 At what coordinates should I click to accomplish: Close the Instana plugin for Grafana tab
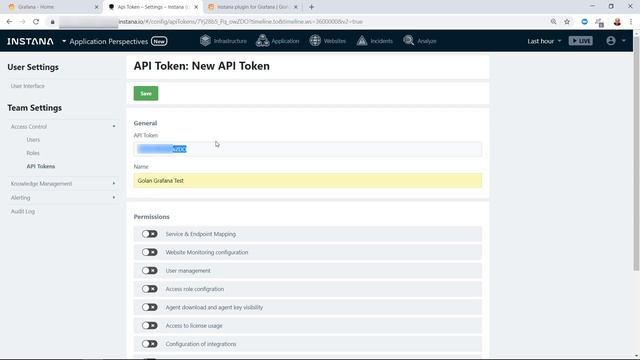pos(296,7)
